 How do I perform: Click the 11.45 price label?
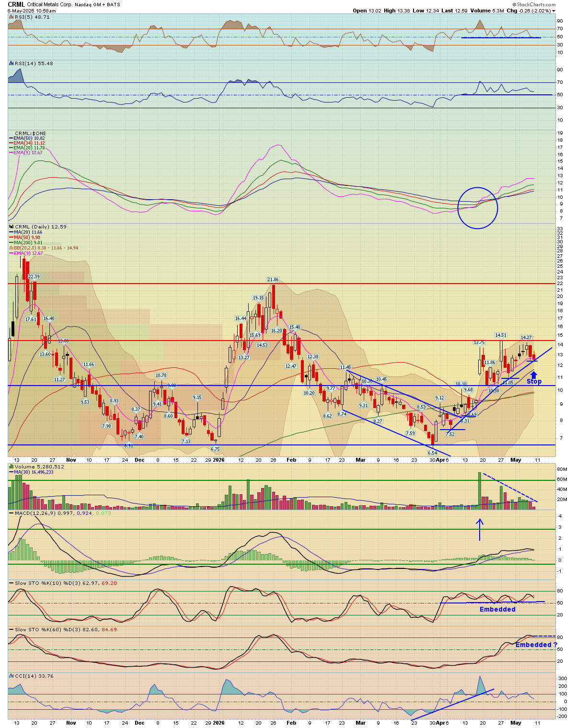coord(346,367)
